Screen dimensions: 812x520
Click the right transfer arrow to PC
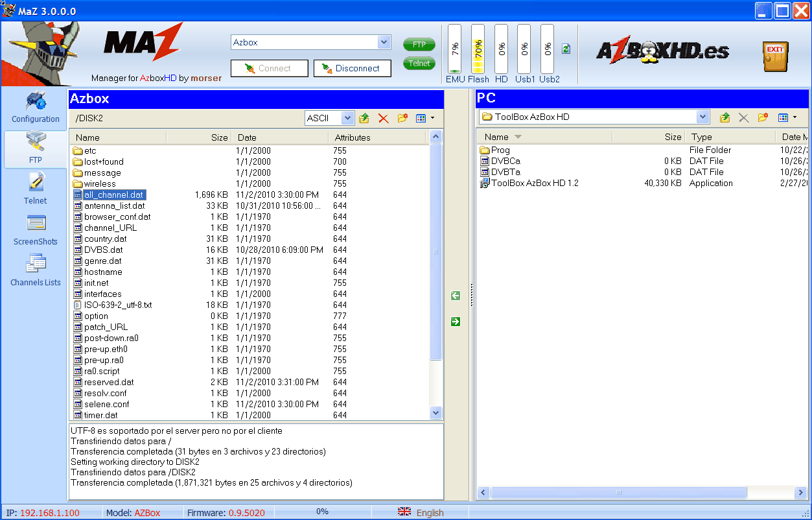click(456, 322)
